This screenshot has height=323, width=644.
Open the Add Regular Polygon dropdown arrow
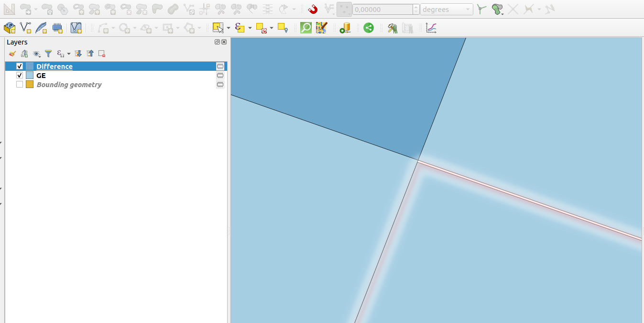(199, 28)
